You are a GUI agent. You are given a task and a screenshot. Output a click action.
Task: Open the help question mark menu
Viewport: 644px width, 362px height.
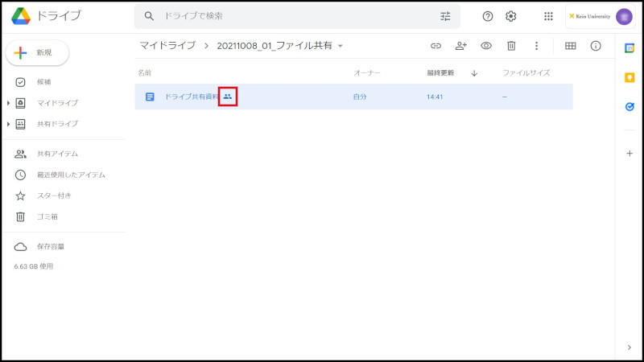[487, 16]
